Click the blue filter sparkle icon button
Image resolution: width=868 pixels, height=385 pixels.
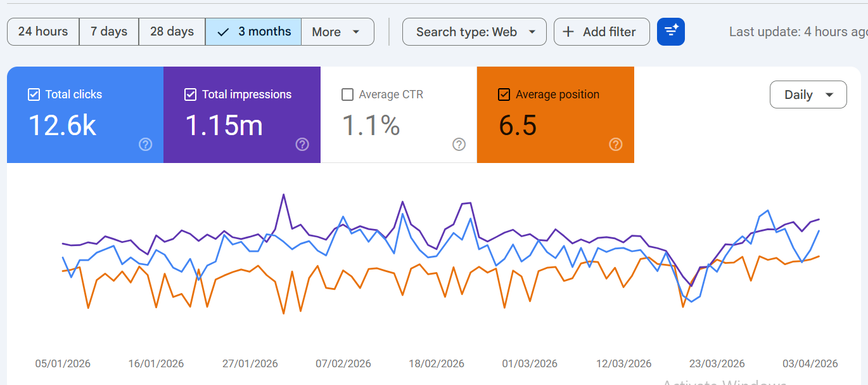671,32
